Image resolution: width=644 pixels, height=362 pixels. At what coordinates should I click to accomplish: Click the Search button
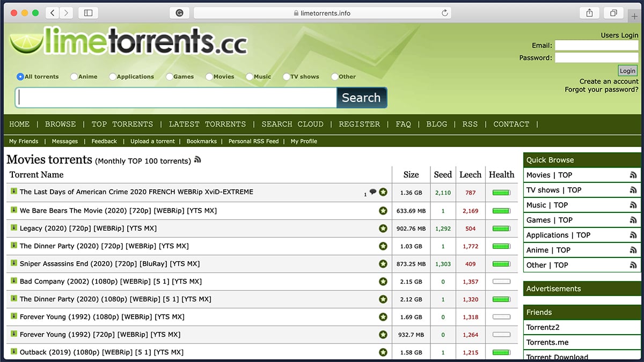361,98
